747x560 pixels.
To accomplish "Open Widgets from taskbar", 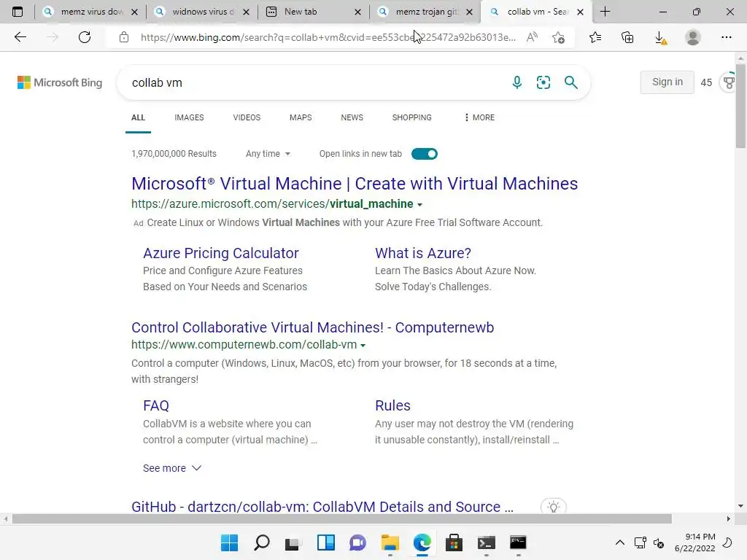I will [326, 542].
